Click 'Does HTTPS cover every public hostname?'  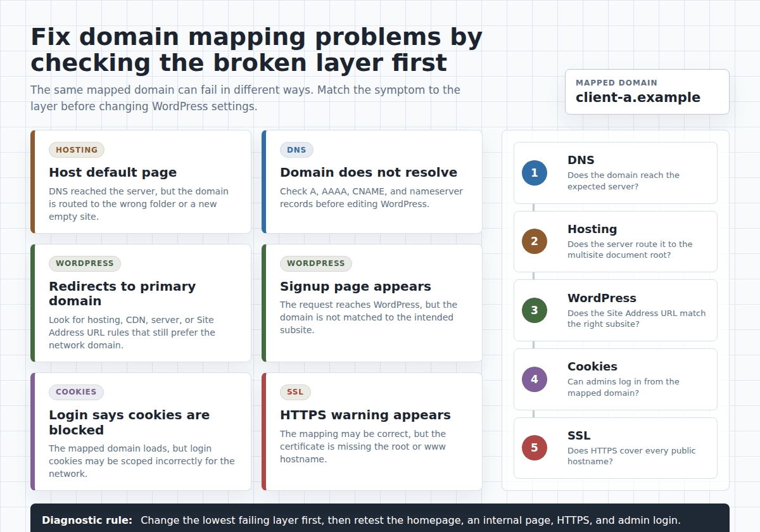631,456
